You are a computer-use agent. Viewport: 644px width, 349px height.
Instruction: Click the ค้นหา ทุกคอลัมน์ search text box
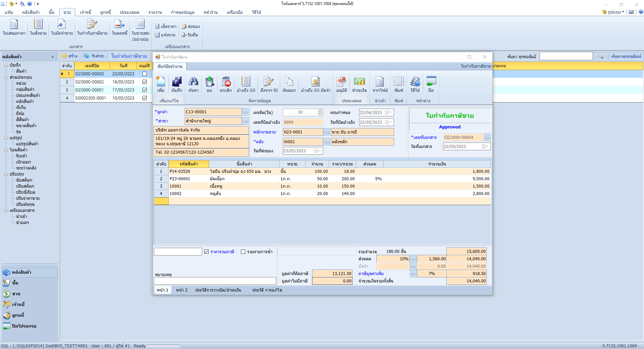tap(566, 56)
